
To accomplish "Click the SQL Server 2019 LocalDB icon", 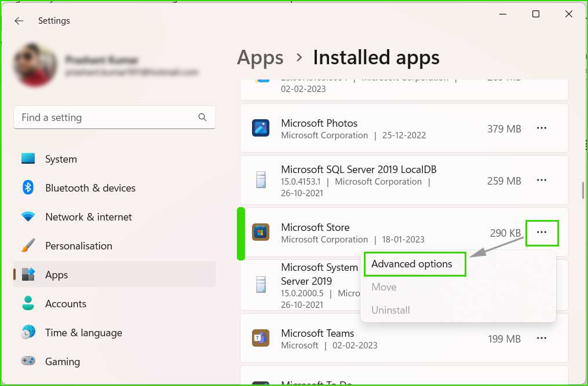I will (261, 179).
